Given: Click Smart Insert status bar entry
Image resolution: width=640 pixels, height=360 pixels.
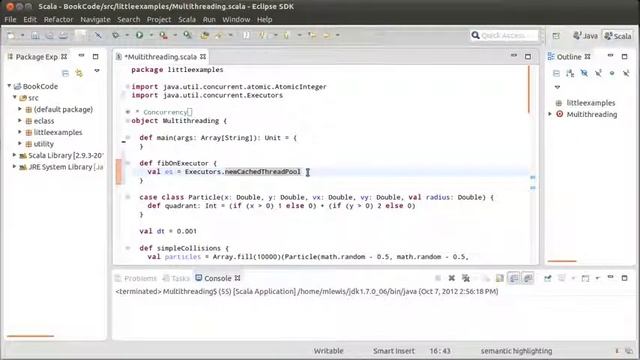Looking at the screenshot, I should pos(393,351).
